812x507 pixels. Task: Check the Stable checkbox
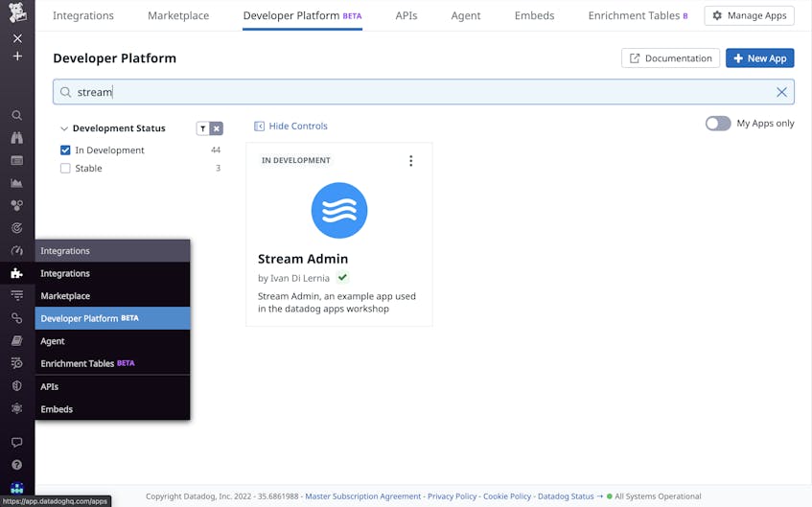click(65, 169)
